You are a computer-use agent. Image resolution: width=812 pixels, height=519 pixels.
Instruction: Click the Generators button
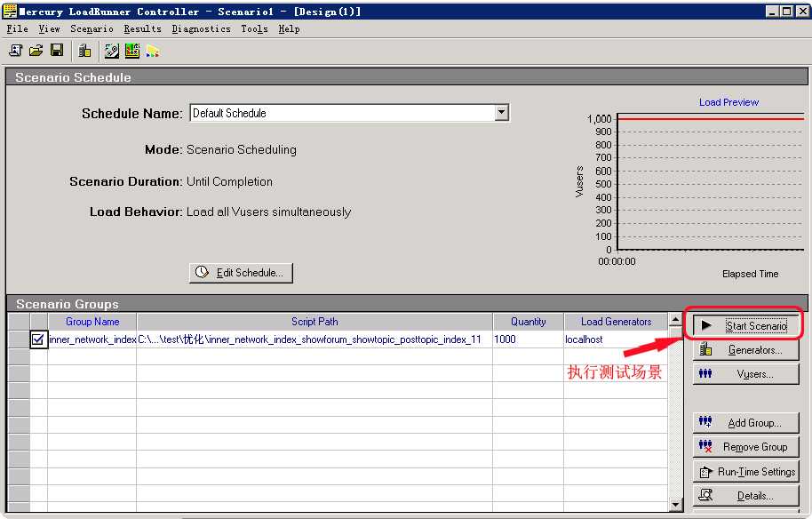[745, 349]
